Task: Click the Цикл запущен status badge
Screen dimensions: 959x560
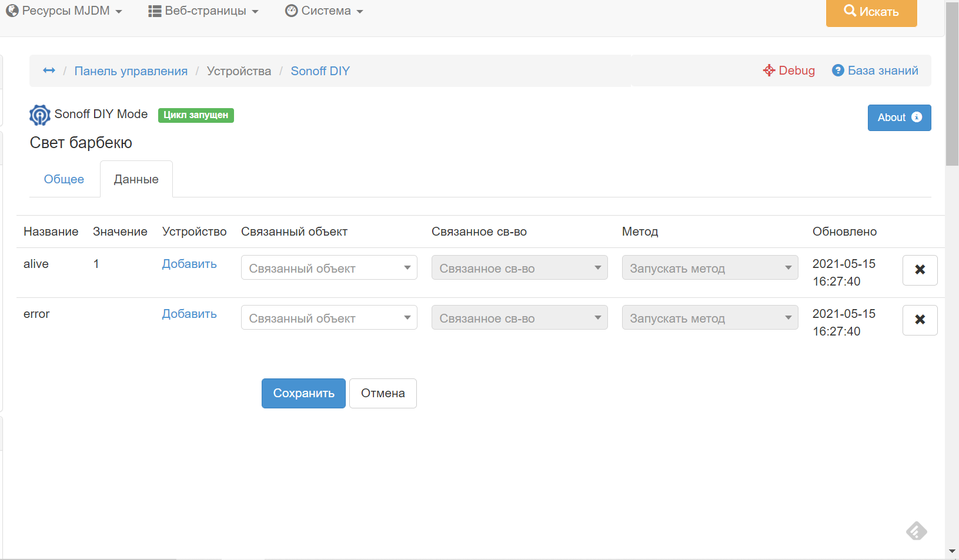Action: coord(196,115)
